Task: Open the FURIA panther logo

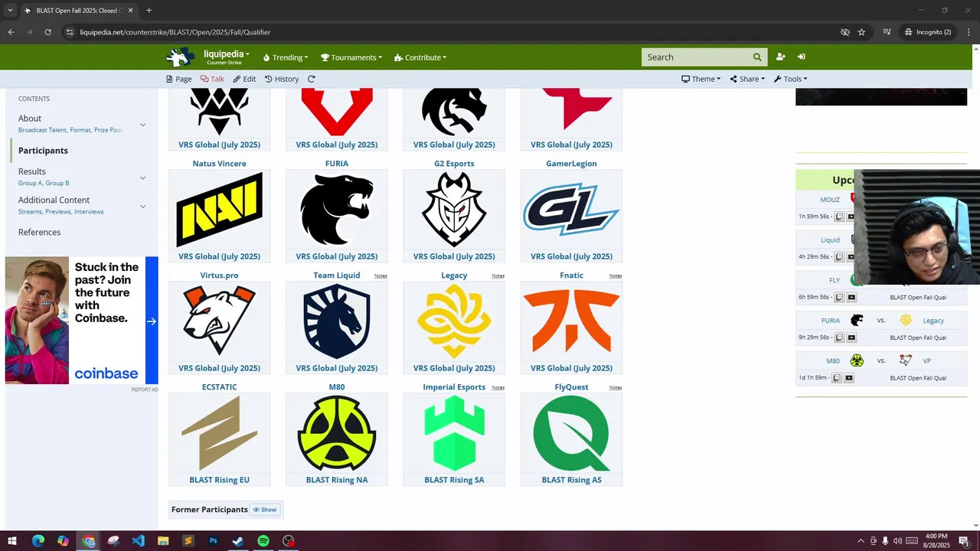Action: pyautogui.click(x=337, y=210)
